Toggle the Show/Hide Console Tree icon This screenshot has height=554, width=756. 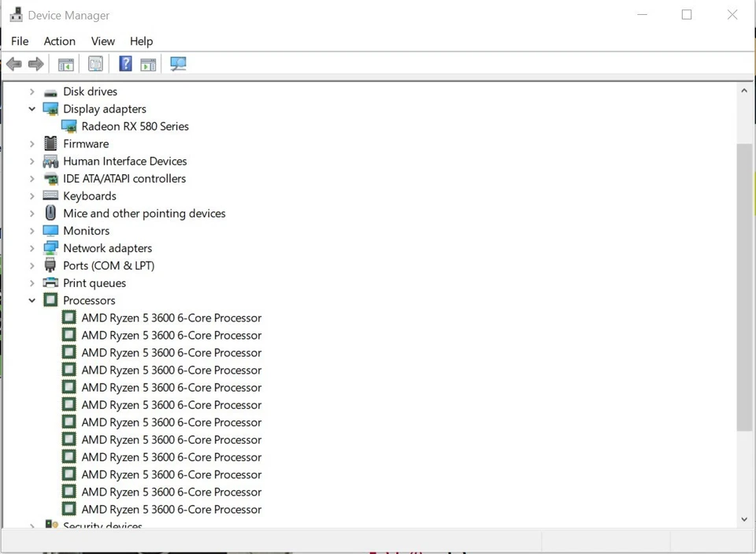(x=66, y=64)
